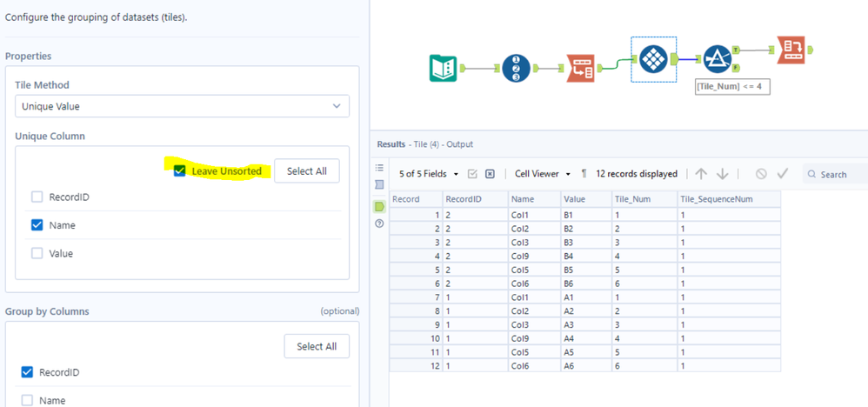Viewport: 868px width, 407px height.
Task: Click the Name column header in results
Action: 534,199
